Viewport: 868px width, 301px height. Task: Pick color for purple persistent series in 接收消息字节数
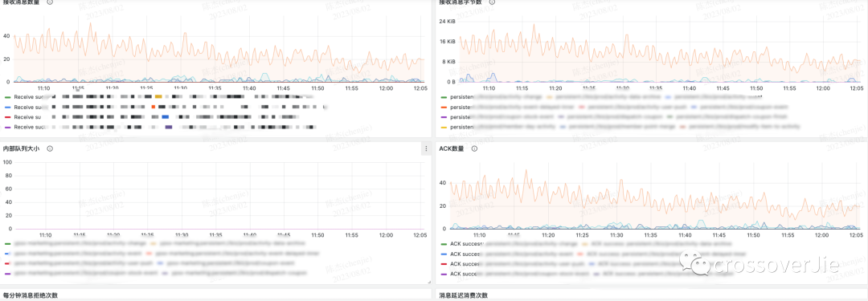point(443,117)
